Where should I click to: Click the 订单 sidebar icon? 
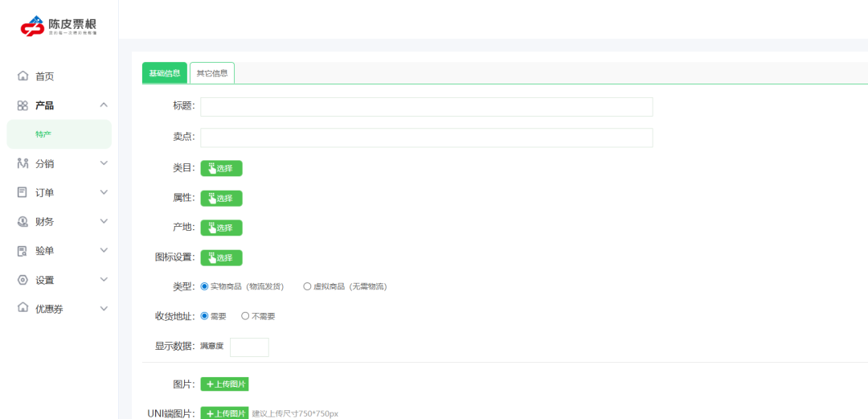click(x=23, y=192)
